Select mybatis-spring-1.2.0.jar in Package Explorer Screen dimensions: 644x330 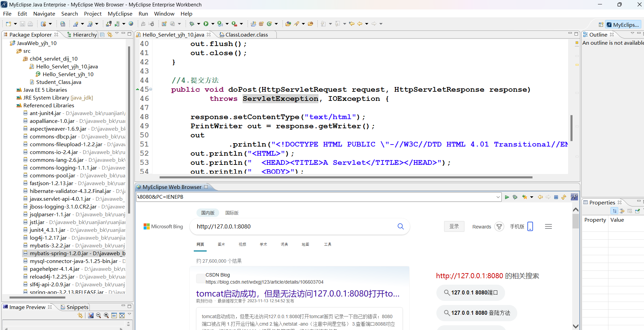(x=74, y=253)
